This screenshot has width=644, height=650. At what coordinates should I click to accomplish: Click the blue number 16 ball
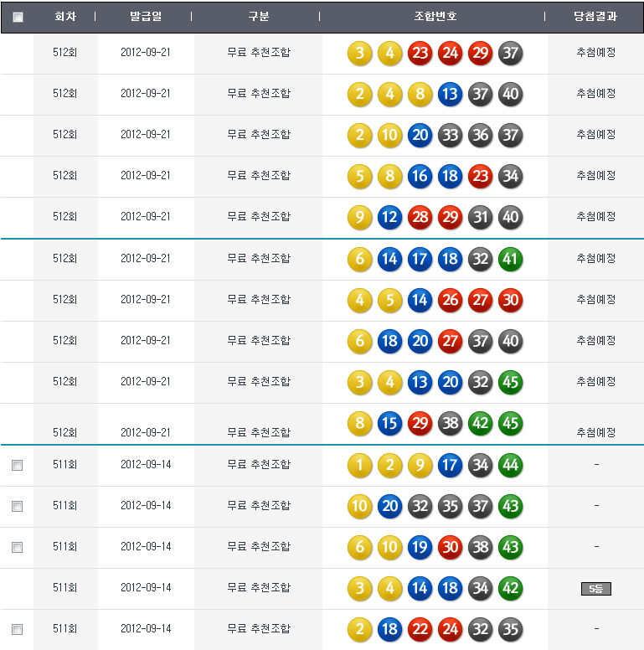420,177
